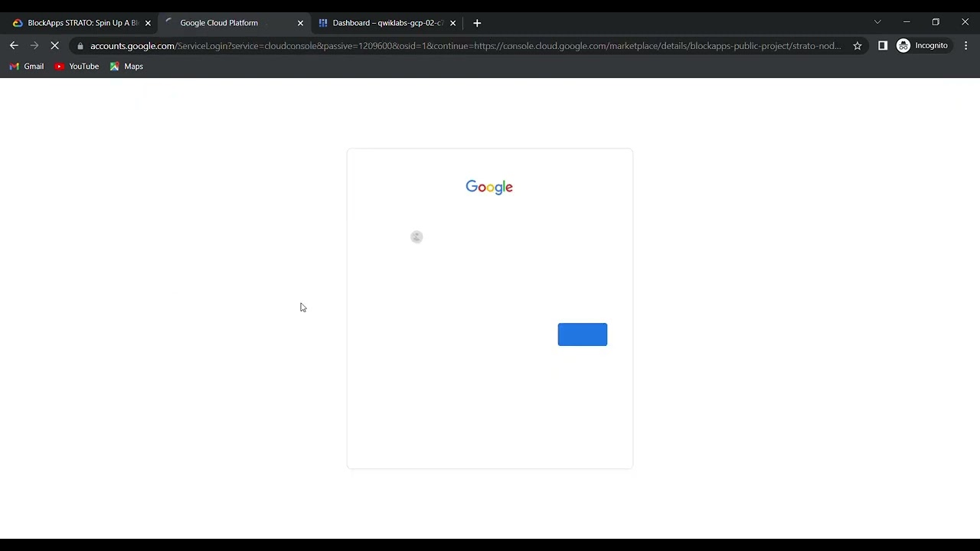Close the Dashboard qwiklabs tab
980x551 pixels.
(452, 23)
